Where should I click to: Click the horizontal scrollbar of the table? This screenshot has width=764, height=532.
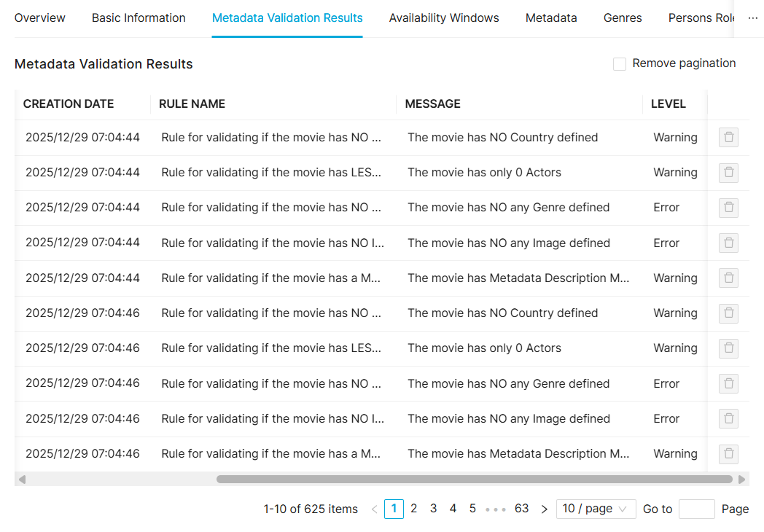474,480
